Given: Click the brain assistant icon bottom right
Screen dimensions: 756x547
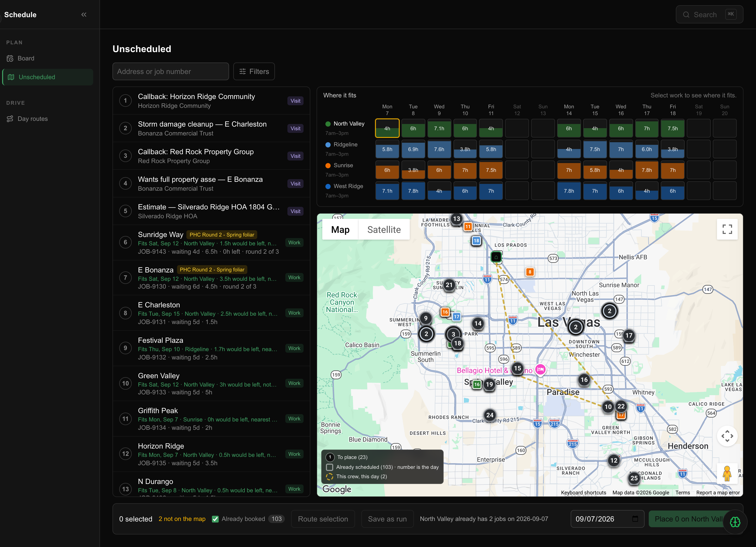Looking at the screenshot, I should 735,522.
